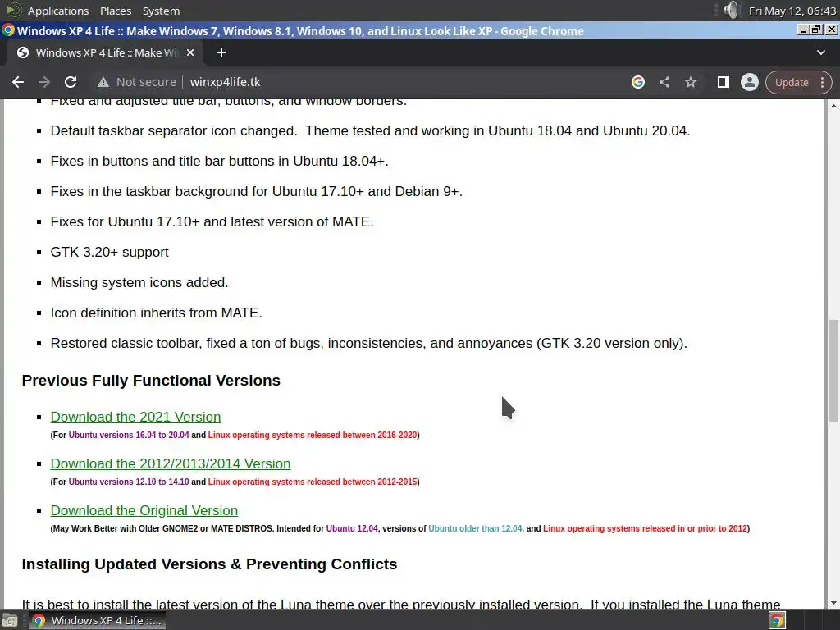
Task: Bookmark this page with the star
Action: pos(691,82)
